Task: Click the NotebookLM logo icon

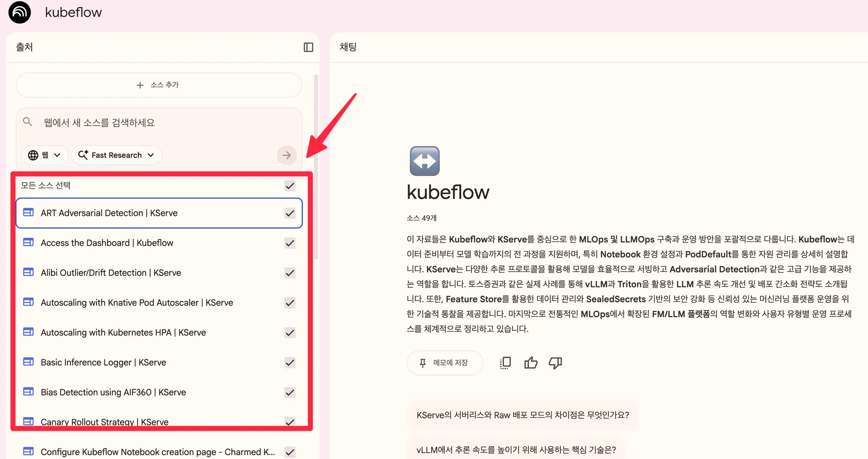Action: (x=19, y=12)
